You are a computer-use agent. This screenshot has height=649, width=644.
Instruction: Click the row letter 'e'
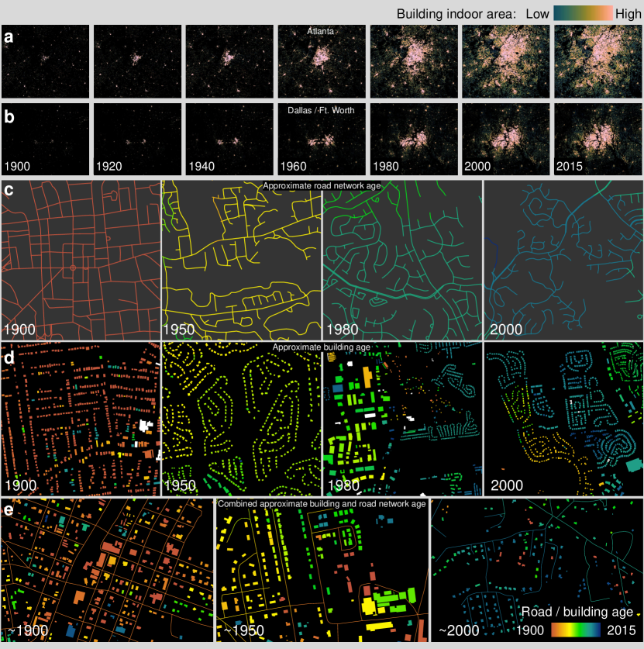pos(9,510)
